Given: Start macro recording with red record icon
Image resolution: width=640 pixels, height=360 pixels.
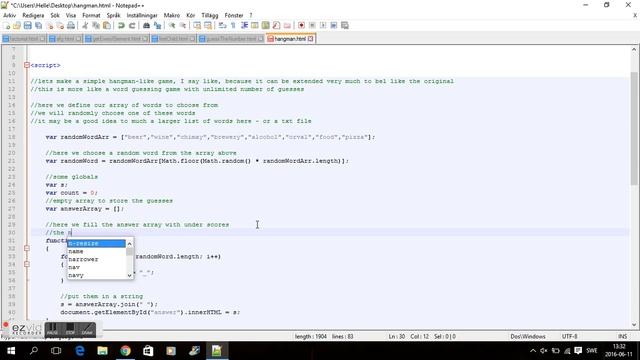Looking at the screenshot, I should (x=301, y=26).
